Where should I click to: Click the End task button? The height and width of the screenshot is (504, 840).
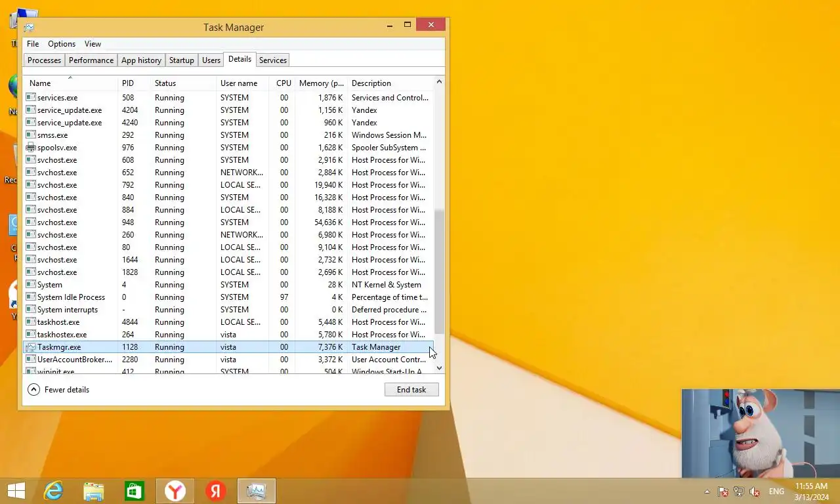click(x=411, y=390)
